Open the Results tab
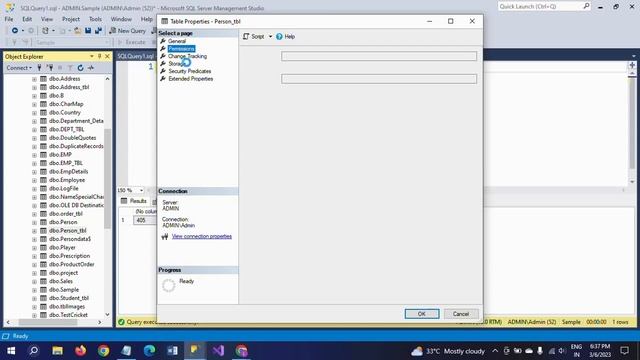 tap(134, 201)
